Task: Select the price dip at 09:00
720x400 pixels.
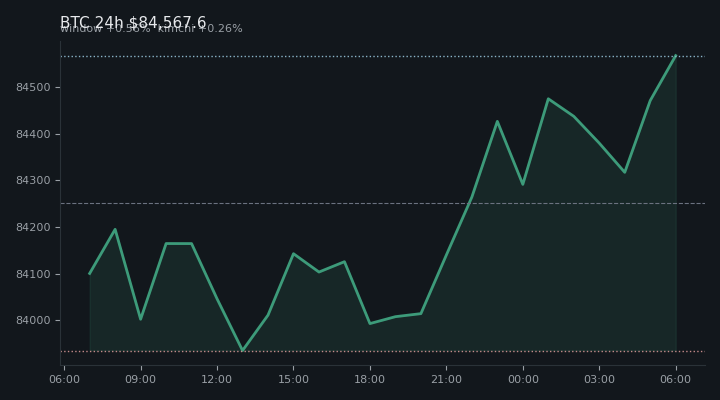Action: click(x=141, y=319)
